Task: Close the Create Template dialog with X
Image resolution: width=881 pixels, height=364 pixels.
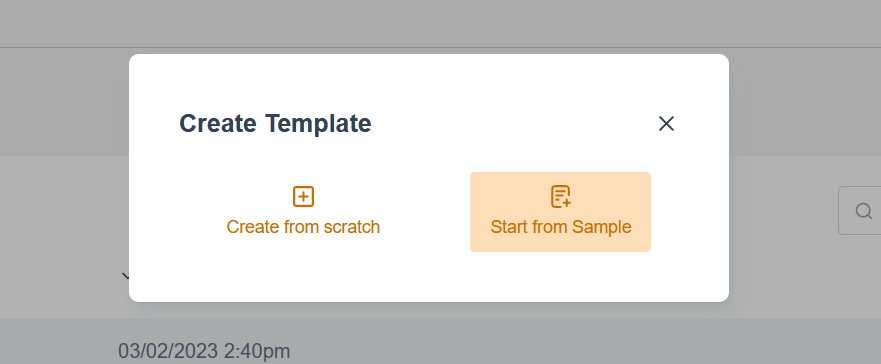Action: [x=666, y=124]
